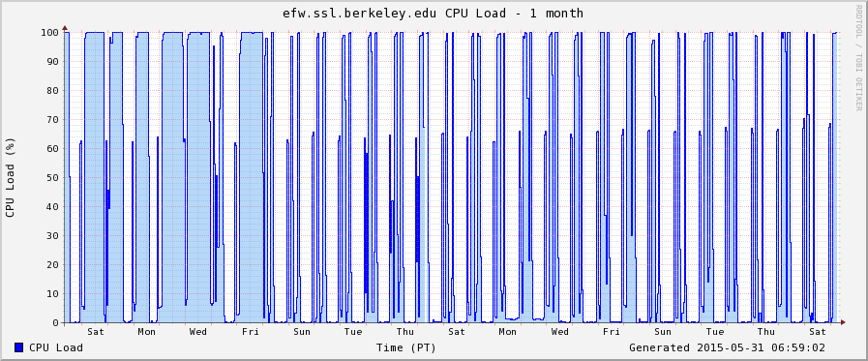
Task: Click the y-axis value "10"
Action: (x=53, y=294)
